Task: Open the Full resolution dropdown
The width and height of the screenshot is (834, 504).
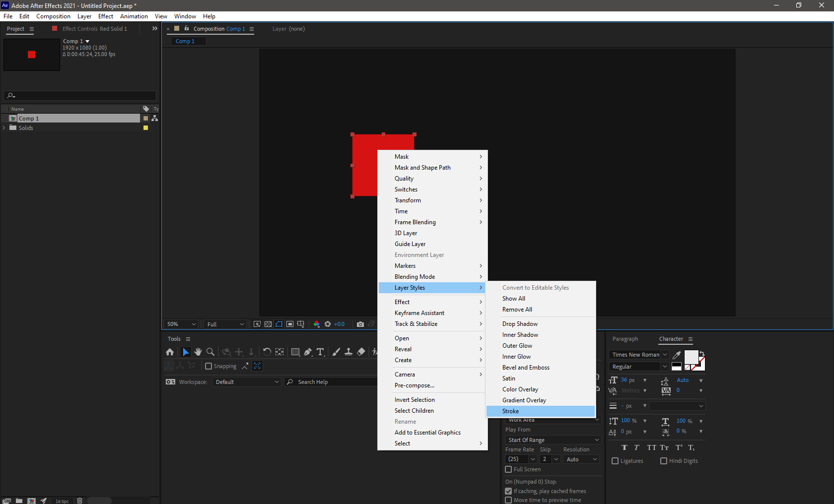Action: coord(224,324)
